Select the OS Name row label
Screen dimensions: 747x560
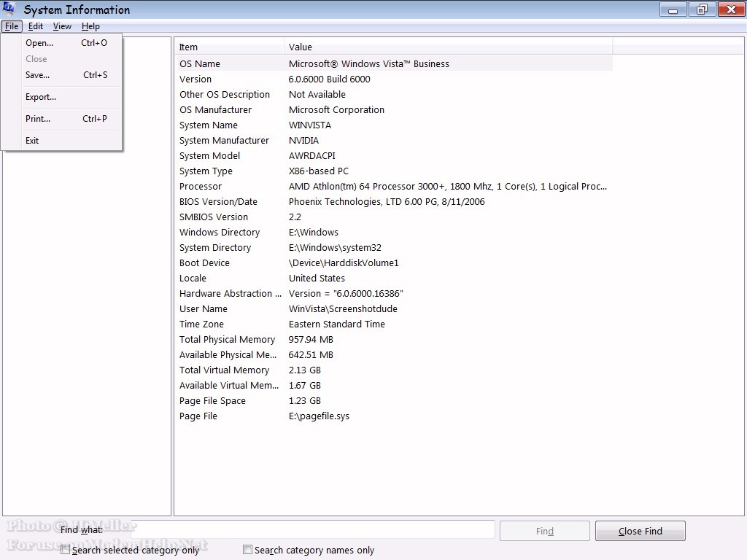pyautogui.click(x=200, y=64)
